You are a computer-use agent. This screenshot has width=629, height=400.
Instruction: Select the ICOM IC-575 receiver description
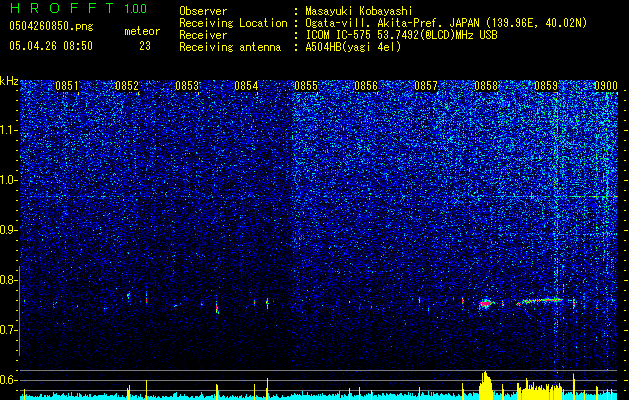401,35
